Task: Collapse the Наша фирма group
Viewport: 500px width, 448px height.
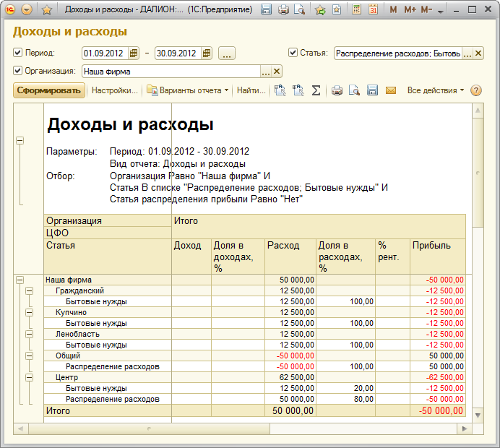Action: [20, 280]
